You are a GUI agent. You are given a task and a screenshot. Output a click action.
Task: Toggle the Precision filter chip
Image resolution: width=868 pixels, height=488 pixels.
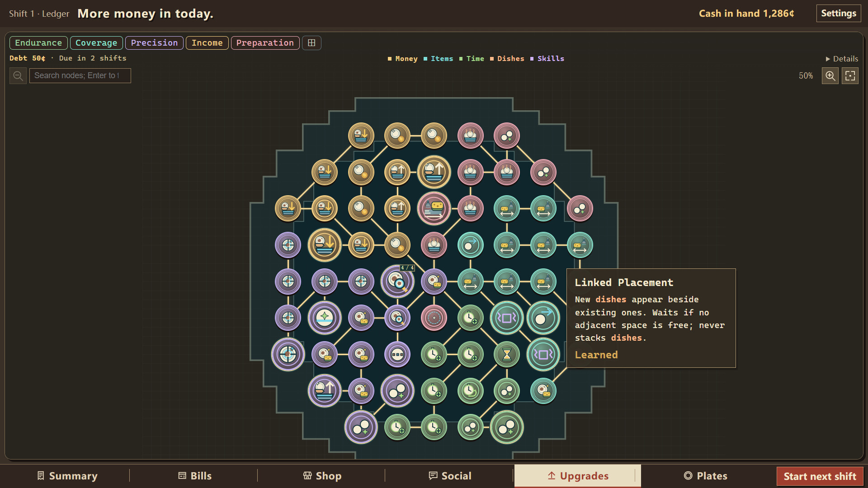point(154,43)
